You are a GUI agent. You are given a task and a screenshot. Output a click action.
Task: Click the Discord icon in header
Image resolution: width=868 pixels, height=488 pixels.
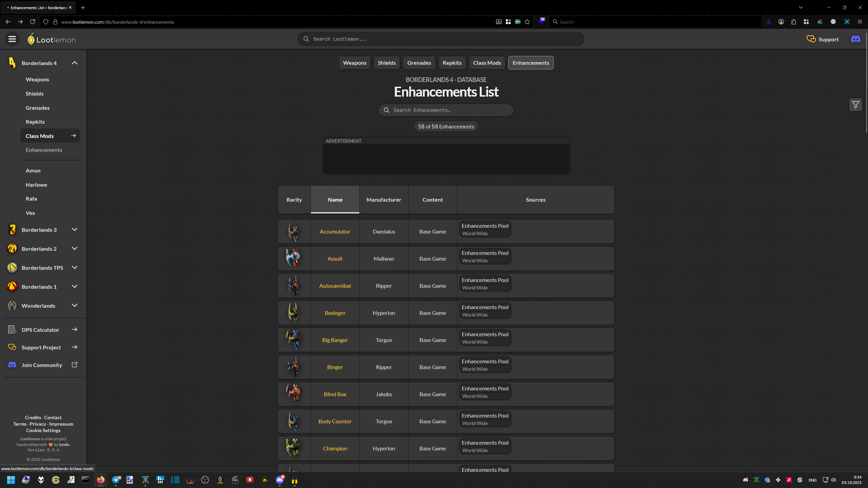(x=855, y=39)
